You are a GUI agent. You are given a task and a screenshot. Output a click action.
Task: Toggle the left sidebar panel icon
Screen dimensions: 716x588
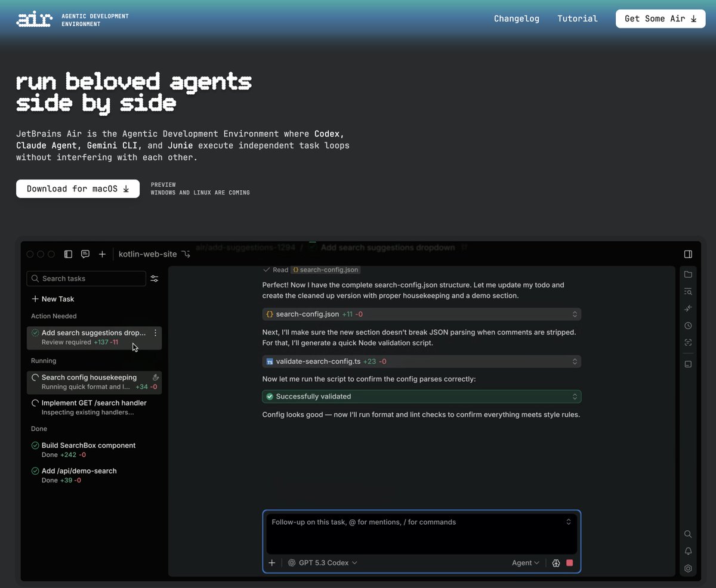pyautogui.click(x=68, y=254)
